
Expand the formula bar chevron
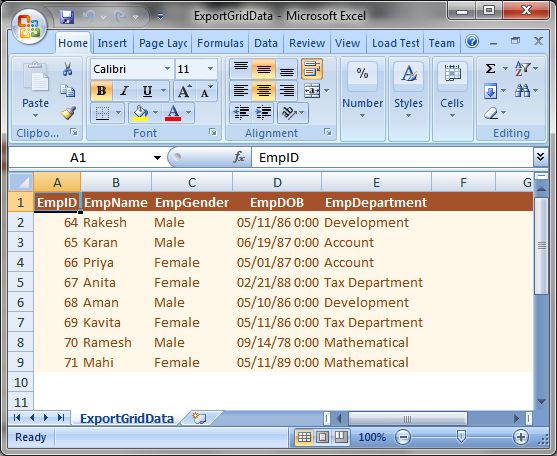pos(540,157)
